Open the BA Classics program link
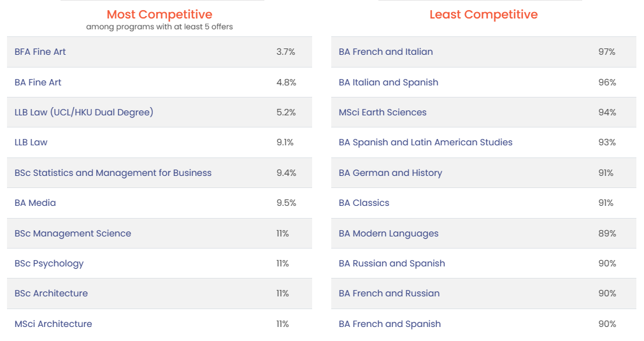The height and width of the screenshot is (341, 644). click(364, 203)
